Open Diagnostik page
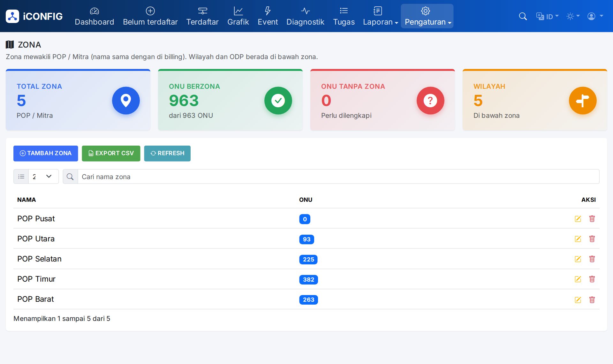 tap(305, 16)
